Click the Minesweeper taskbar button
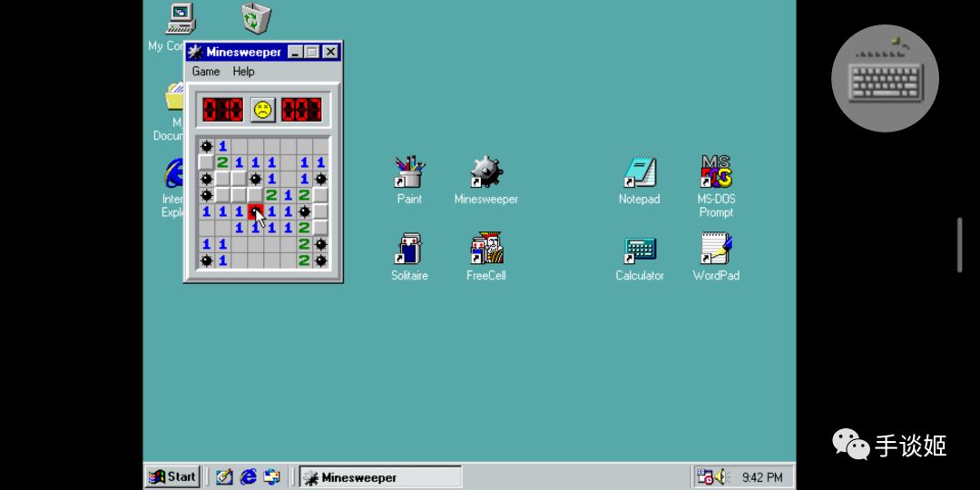980x490 pixels. point(380,477)
